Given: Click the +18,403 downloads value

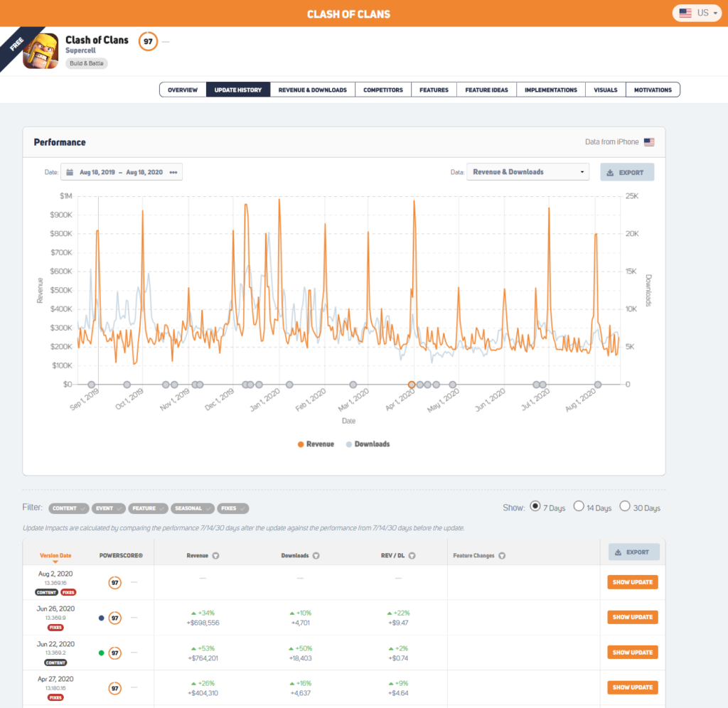Looking at the screenshot, I should coord(301,658).
